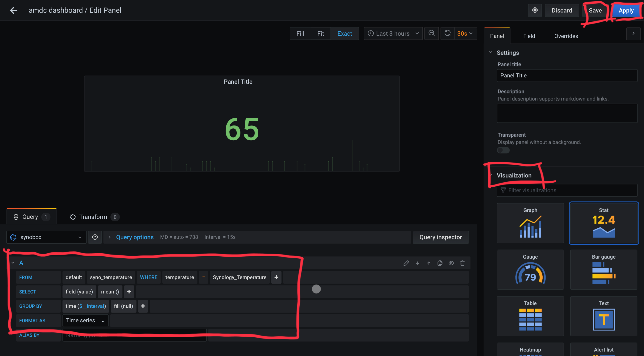The height and width of the screenshot is (356, 644).
Task: Collapse the options side pane arrow
Action: pyautogui.click(x=633, y=33)
